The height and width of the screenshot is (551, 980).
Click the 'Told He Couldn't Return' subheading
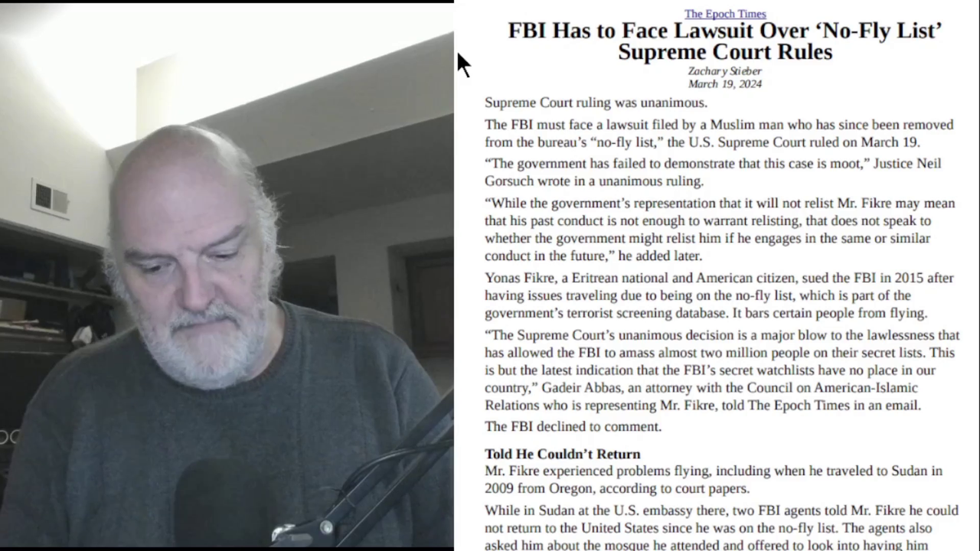(x=562, y=454)
